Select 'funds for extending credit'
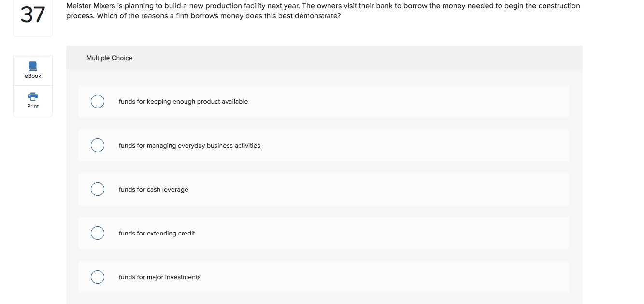The width and height of the screenshot is (644, 304). pos(98,233)
